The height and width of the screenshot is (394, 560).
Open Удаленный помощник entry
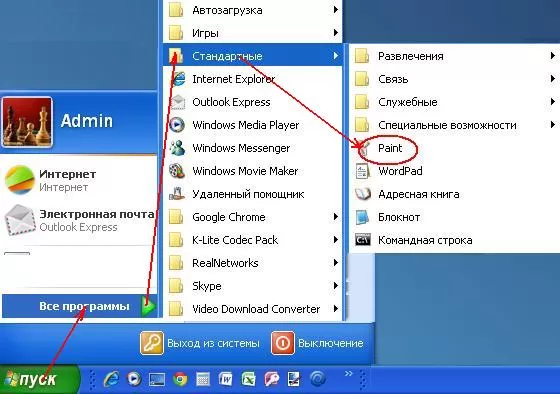pos(253,194)
